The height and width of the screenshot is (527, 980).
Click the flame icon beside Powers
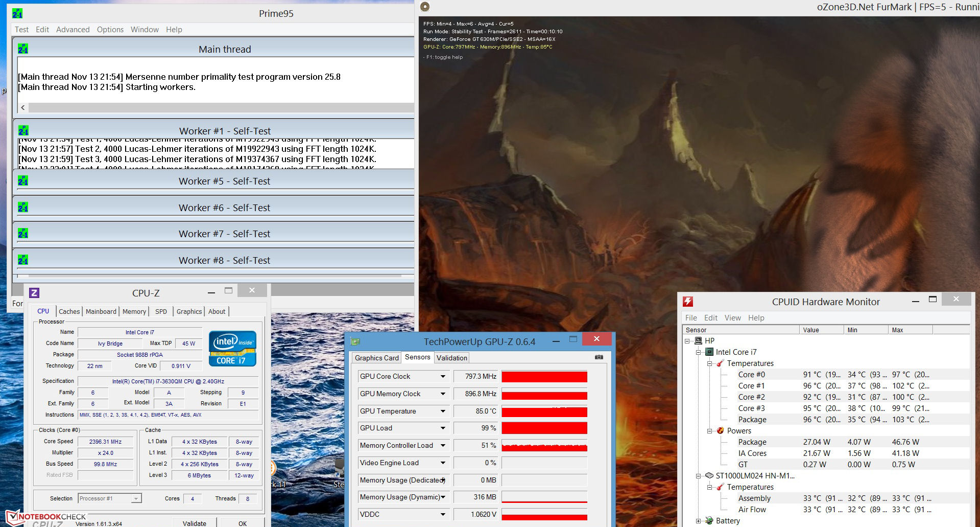pos(720,431)
